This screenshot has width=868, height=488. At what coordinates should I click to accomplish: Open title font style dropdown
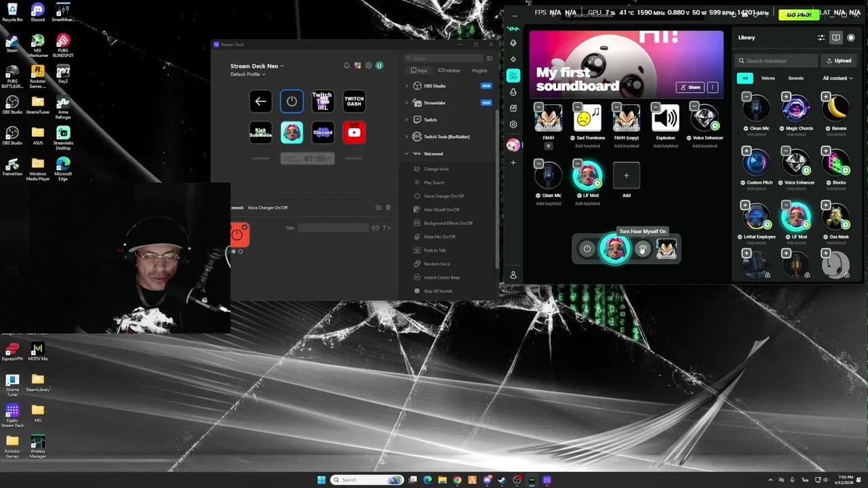(x=387, y=228)
